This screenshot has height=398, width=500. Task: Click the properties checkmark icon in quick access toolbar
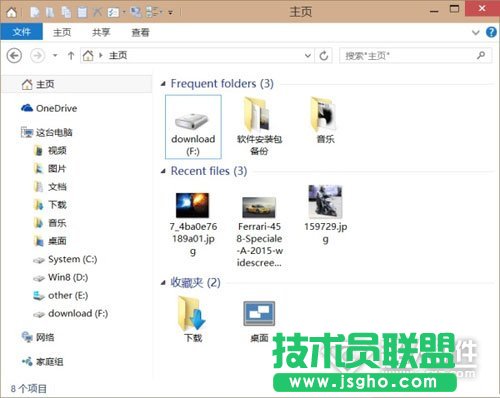[x=113, y=13]
